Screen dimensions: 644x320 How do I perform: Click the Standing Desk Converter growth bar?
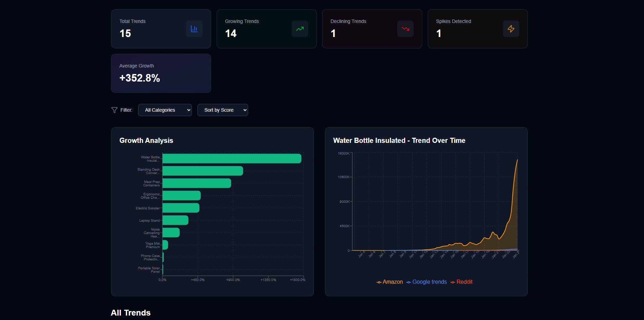point(203,171)
